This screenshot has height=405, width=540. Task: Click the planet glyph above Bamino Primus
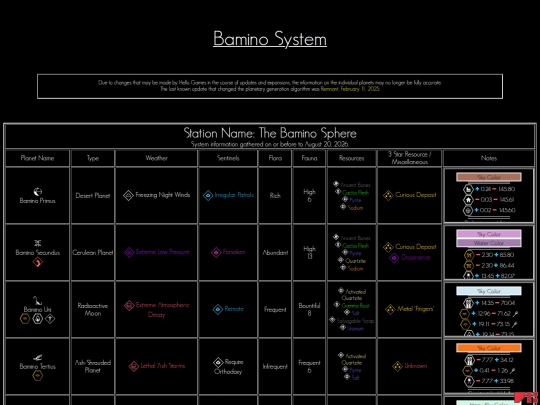[38, 191]
